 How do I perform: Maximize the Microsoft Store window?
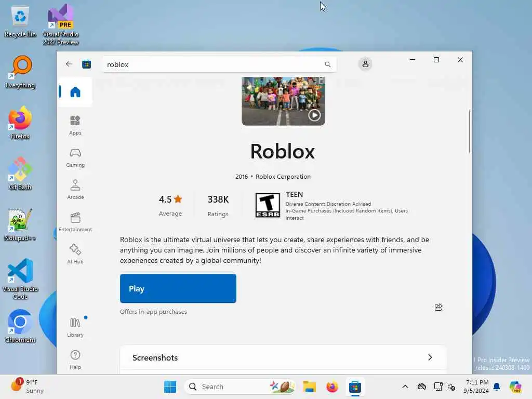pos(436,60)
